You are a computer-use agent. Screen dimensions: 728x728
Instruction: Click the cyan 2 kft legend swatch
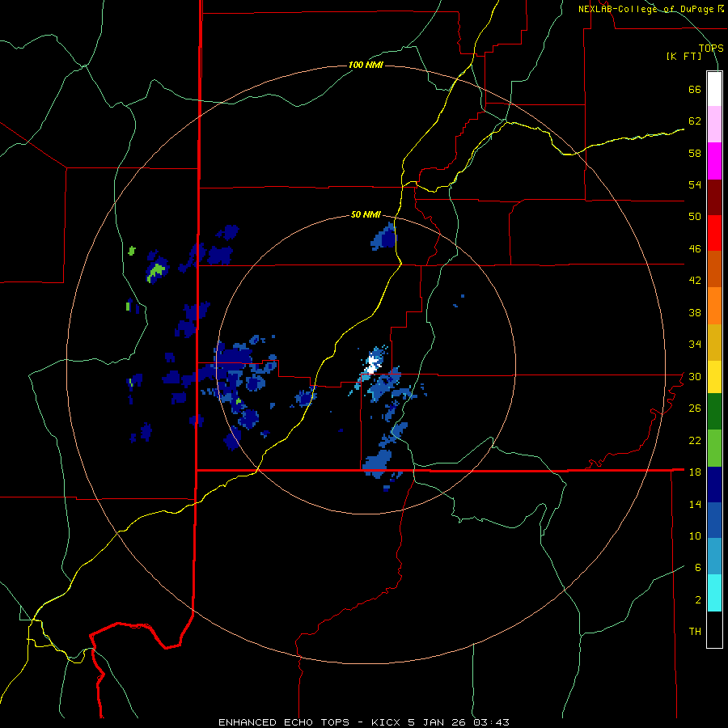point(714,593)
